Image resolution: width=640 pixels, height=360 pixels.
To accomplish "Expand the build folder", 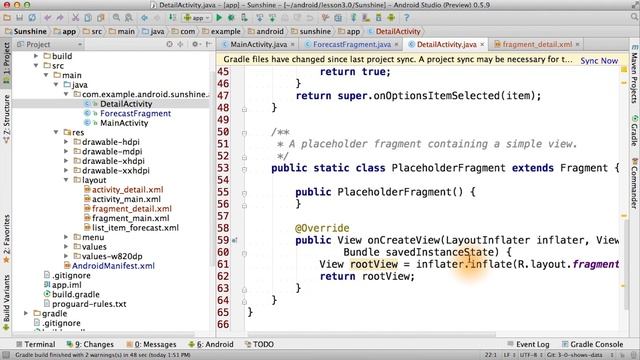I will point(36,56).
